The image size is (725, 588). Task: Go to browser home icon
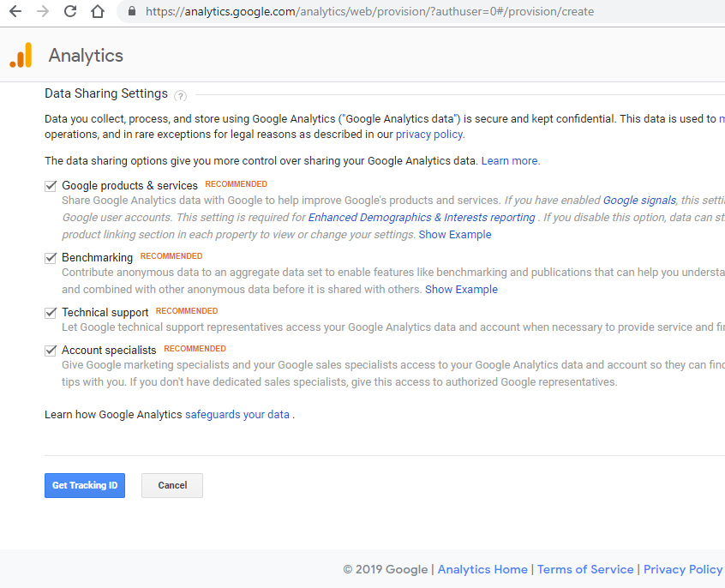click(98, 11)
